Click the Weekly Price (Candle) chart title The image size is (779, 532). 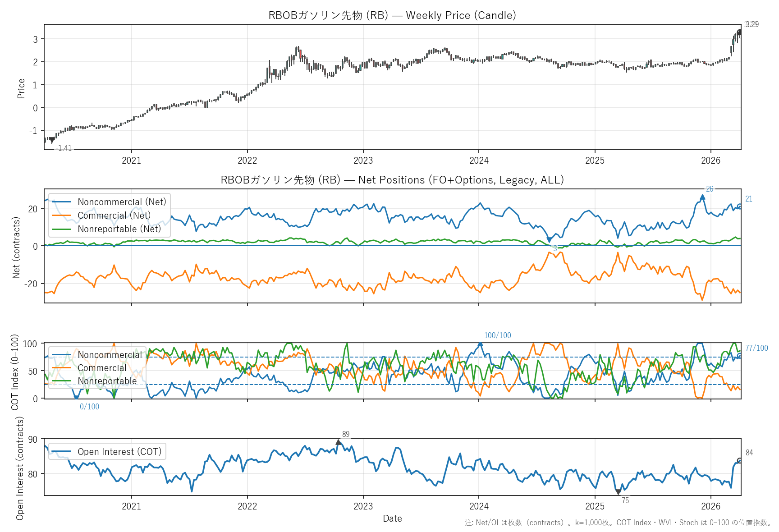pyautogui.click(x=392, y=15)
